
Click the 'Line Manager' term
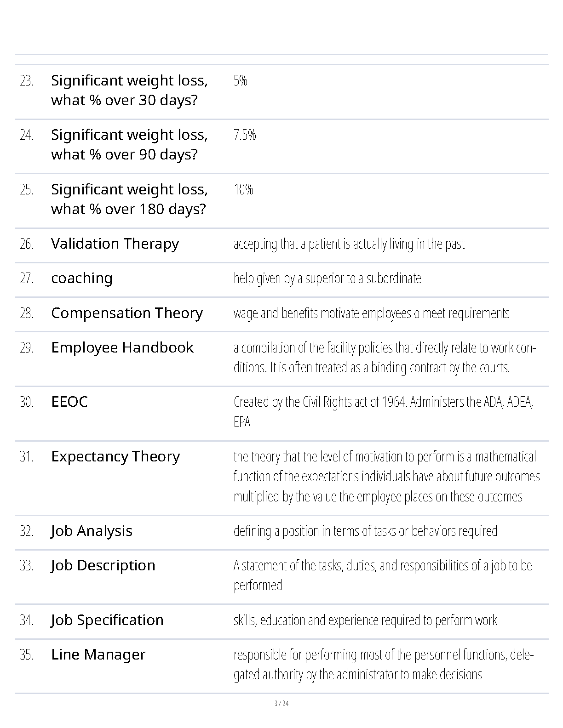point(98,654)
